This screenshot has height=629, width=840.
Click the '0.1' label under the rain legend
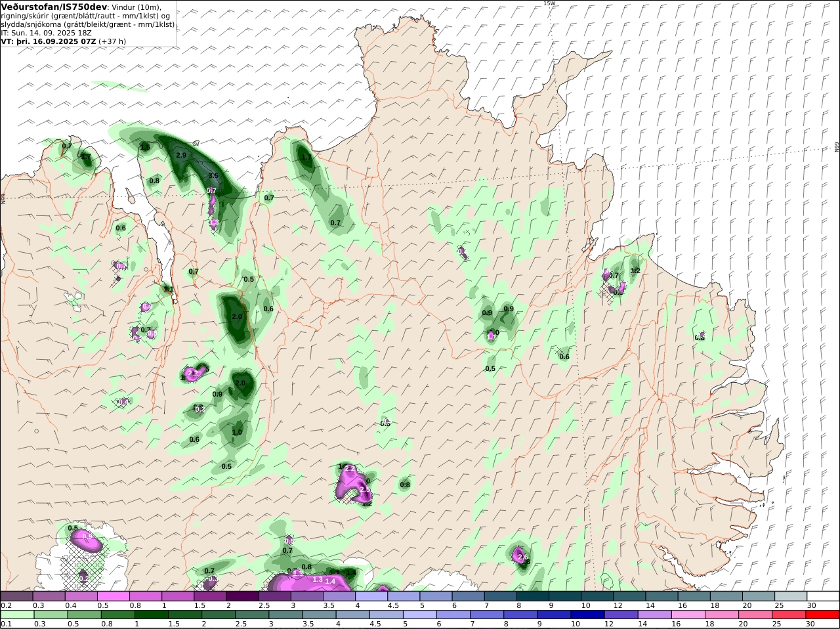pos(6,624)
